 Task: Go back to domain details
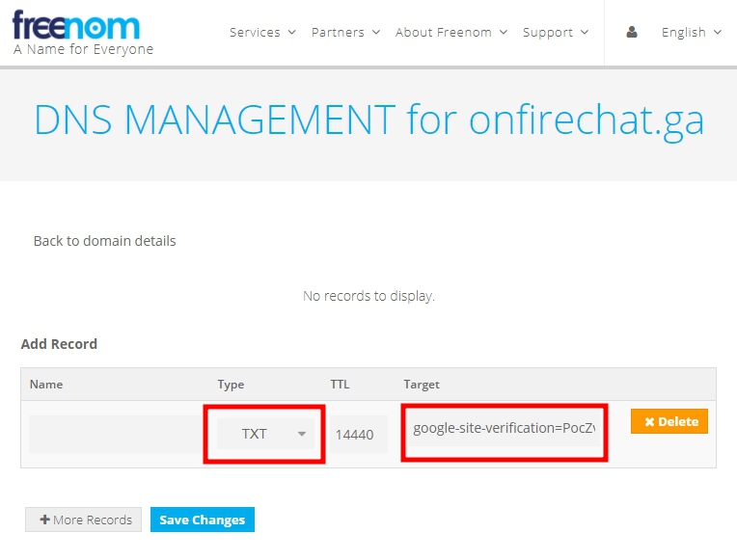point(104,241)
